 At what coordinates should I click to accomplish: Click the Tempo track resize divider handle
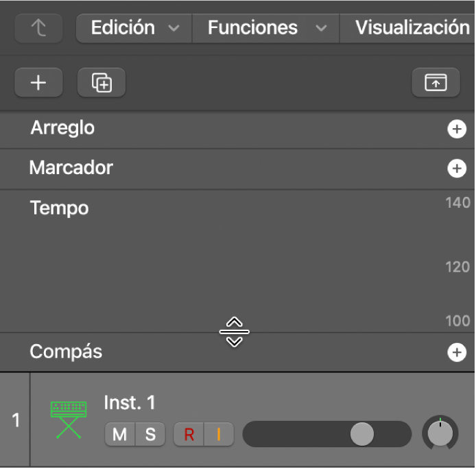coord(235,333)
